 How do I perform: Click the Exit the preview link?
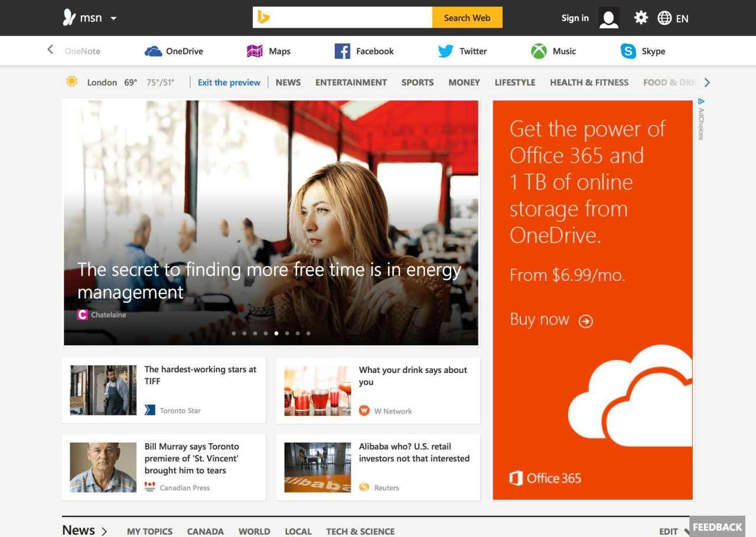229,83
